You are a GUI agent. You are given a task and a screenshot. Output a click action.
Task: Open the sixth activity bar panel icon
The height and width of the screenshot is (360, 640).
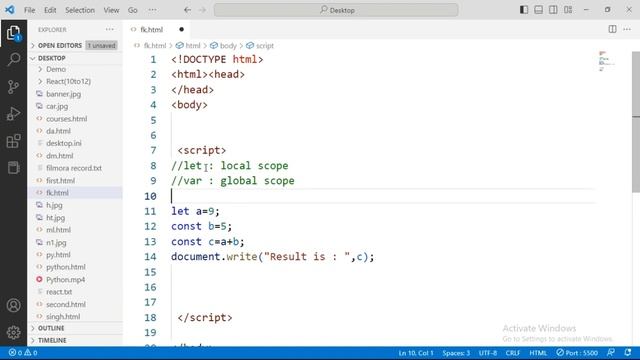[13, 167]
